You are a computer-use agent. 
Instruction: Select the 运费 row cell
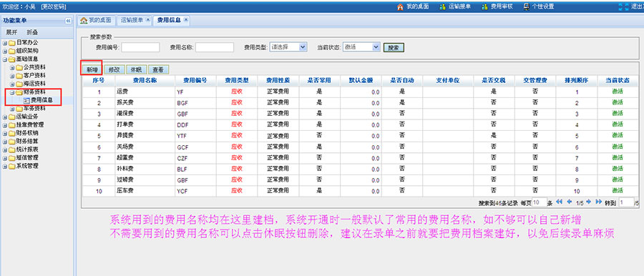[x=145, y=92]
